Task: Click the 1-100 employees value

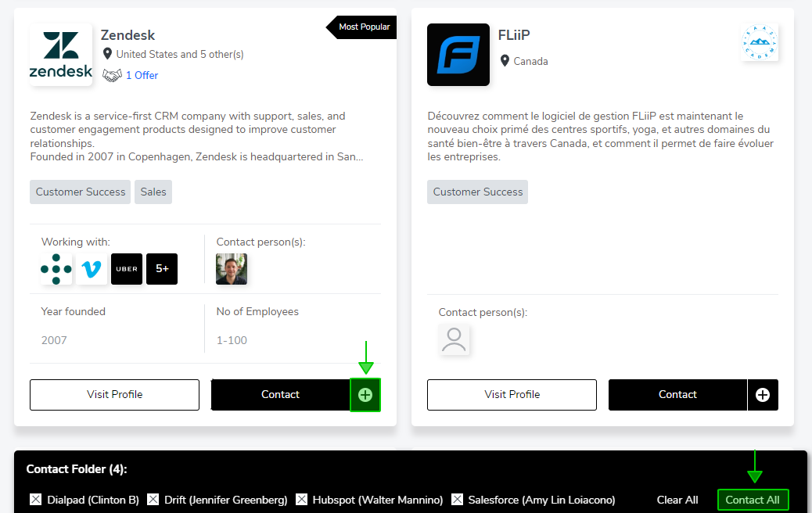Action: coord(232,341)
